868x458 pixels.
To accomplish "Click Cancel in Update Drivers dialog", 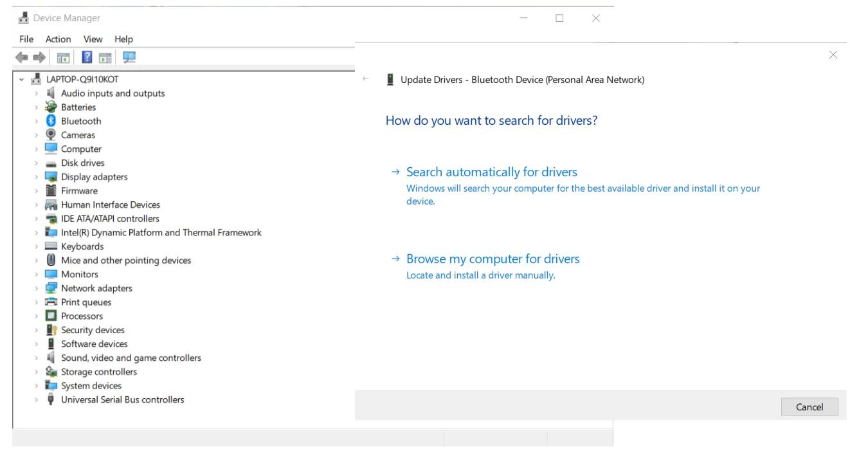I will coord(809,407).
